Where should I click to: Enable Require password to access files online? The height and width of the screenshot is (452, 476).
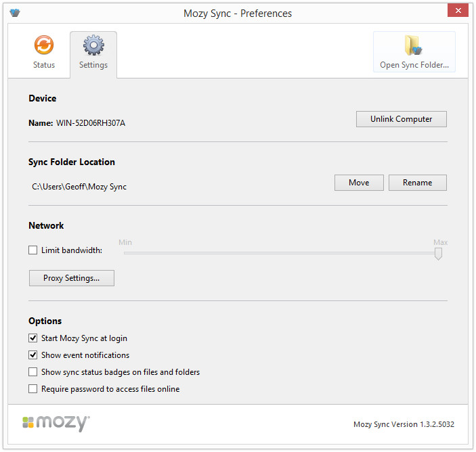(x=33, y=389)
